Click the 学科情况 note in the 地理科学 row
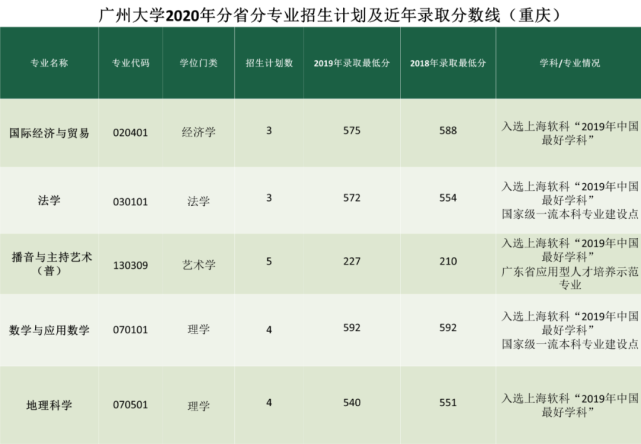The height and width of the screenshot is (444, 641). pos(569,405)
